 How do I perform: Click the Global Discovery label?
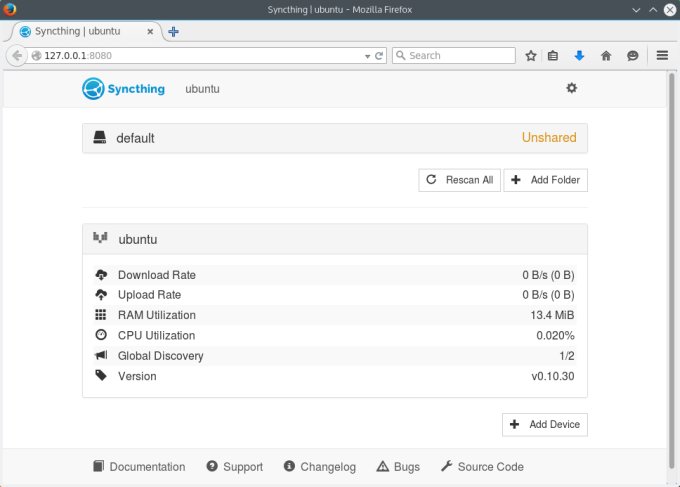160,356
